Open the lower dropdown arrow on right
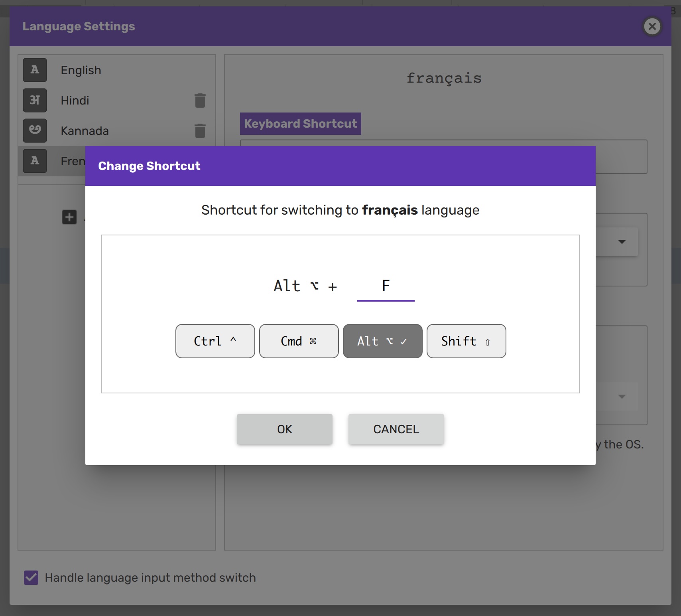Viewport: 681px width, 616px height. (x=622, y=397)
